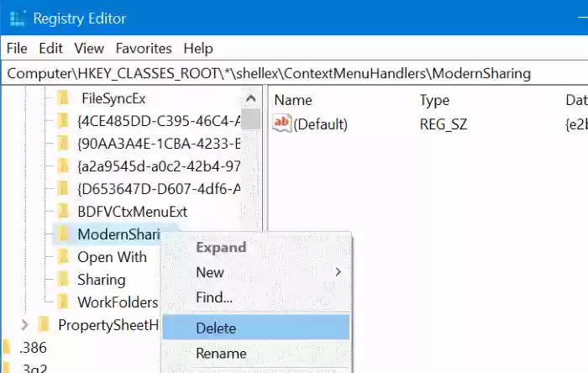
Task: Click the Sharing key folder icon
Action: tap(63, 280)
